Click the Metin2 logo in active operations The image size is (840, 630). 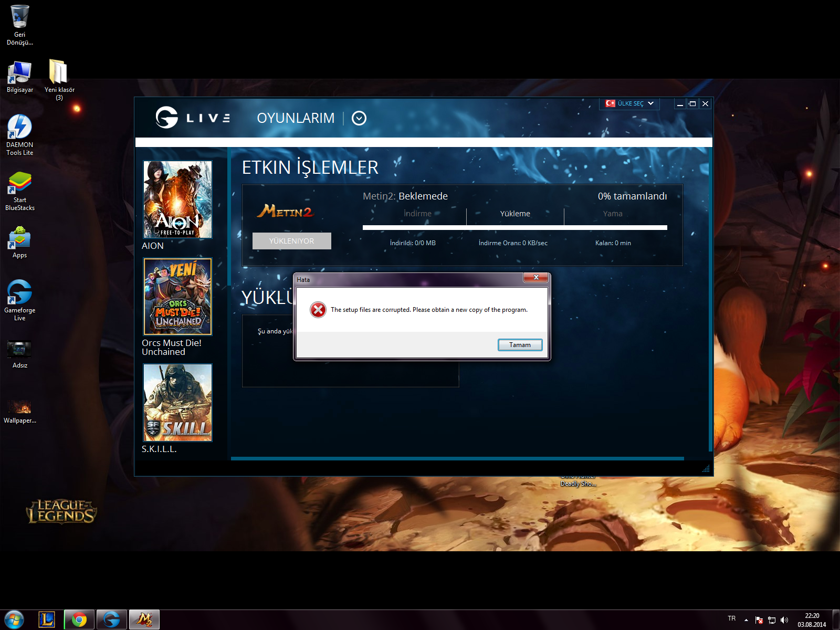click(x=285, y=212)
